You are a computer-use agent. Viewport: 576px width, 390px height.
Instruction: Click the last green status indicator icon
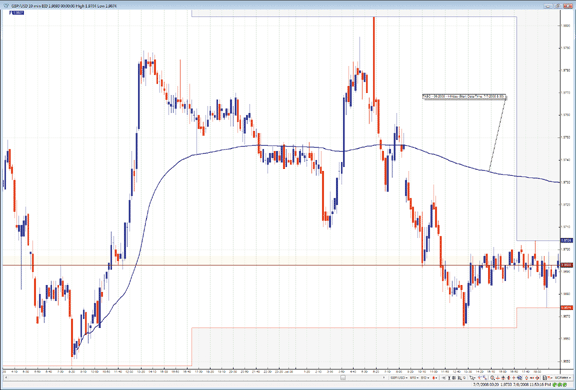[x=565, y=385]
